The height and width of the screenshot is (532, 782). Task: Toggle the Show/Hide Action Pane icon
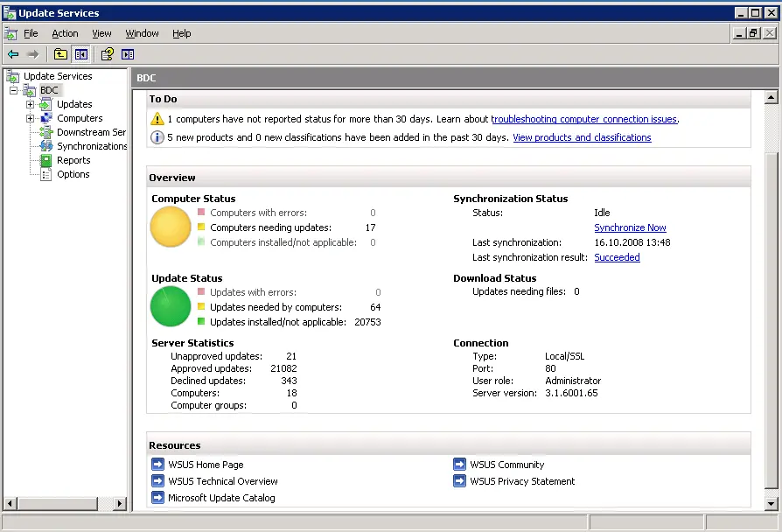point(128,54)
